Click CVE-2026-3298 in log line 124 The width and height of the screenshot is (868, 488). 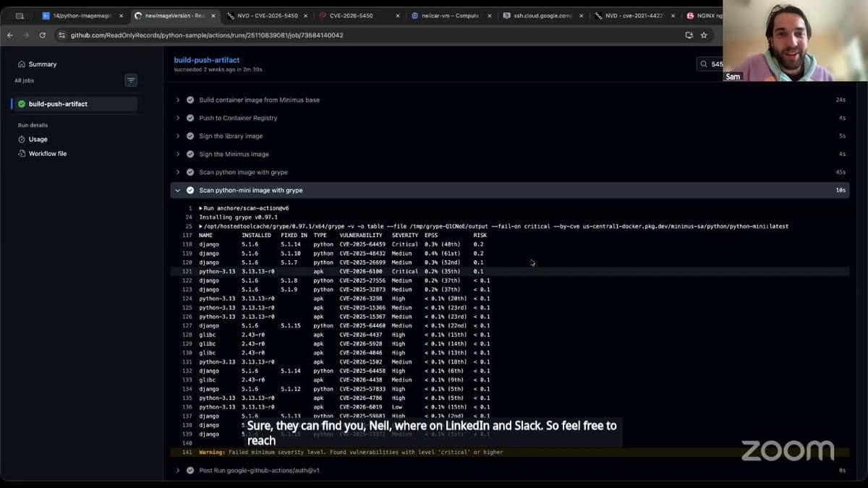tap(360, 299)
